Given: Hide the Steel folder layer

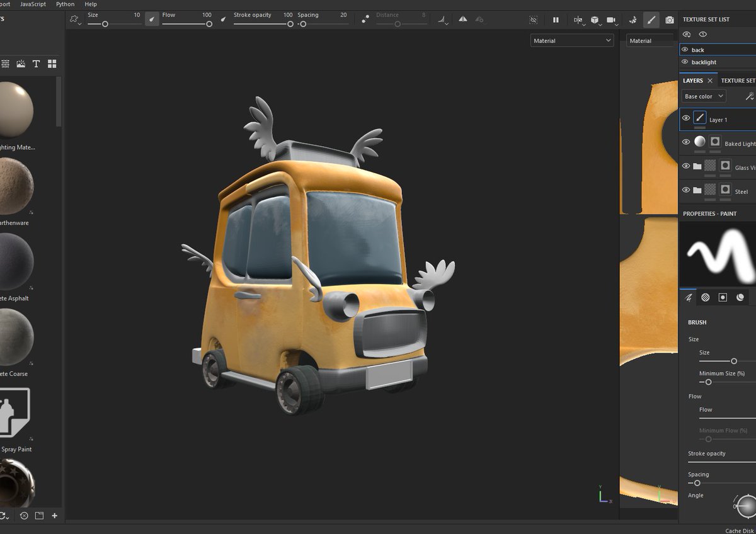Looking at the screenshot, I should pos(686,190).
